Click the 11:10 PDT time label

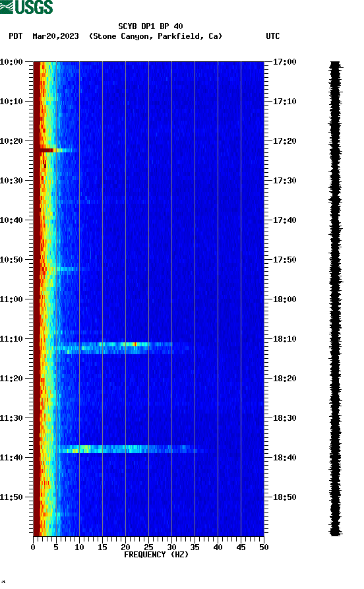11,339
